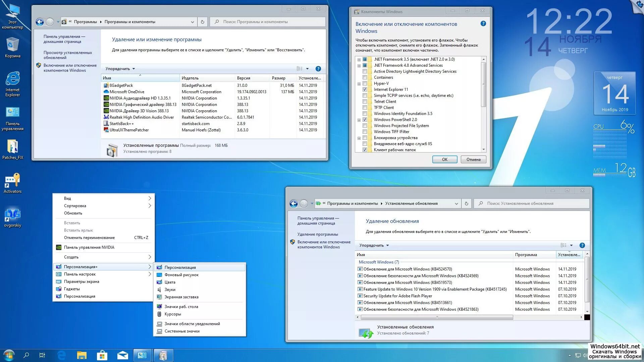The image size is (644, 362).
Task: Uncheck the Internet Explorer 11 component
Action: (365, 89)
